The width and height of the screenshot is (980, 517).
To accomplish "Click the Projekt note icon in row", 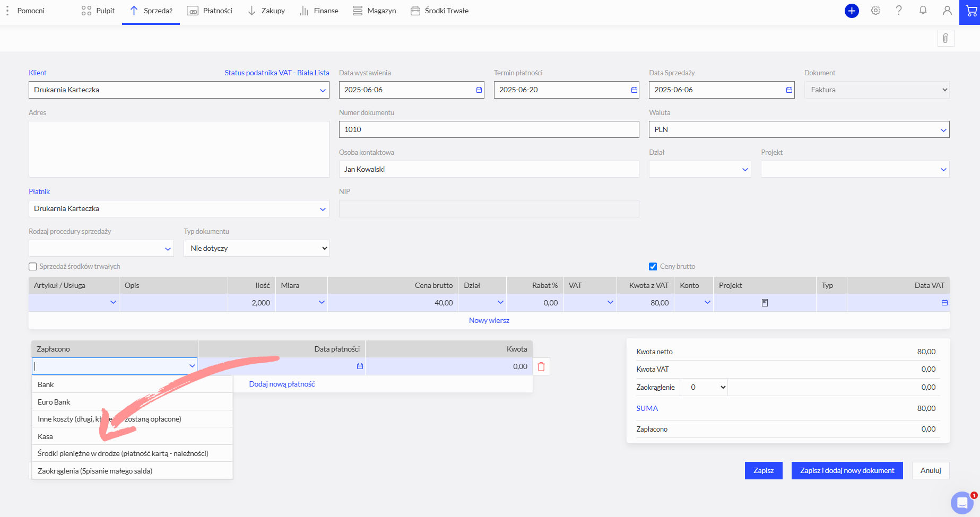I will pyautogui.click(x=765, y=303).
